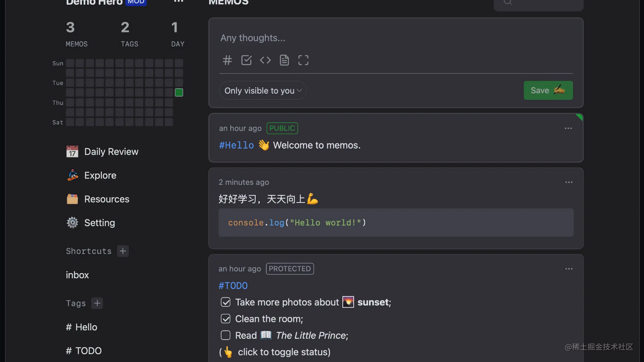The width and height of the screenshot is (644, 362).
Task: Expand the editor to fullscreen mode
Action: coord(303,60)
